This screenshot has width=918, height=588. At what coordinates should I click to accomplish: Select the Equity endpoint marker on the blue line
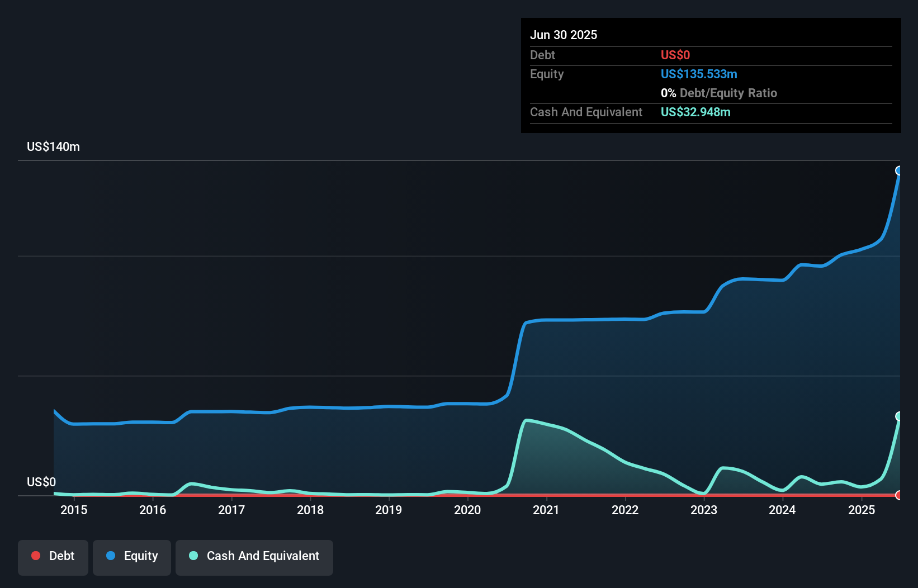click(x=899, y=170)
